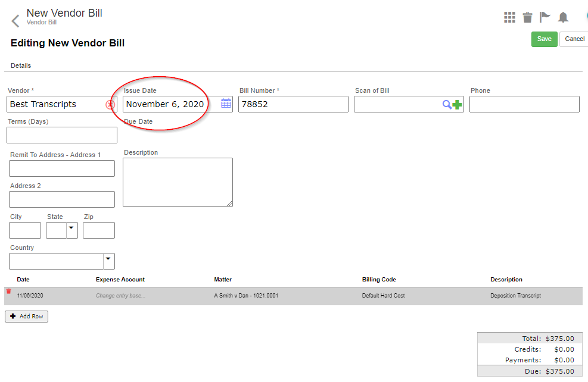Viewport: 588px width, 382px height.
Task: Click the Payments $0.00 amount
Action: (564, 360)
